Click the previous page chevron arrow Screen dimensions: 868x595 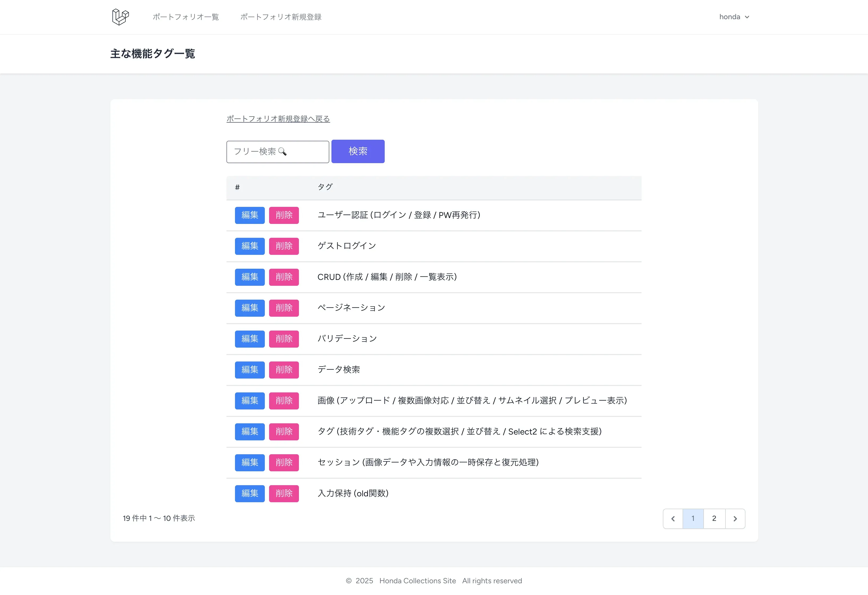[673, 518]
